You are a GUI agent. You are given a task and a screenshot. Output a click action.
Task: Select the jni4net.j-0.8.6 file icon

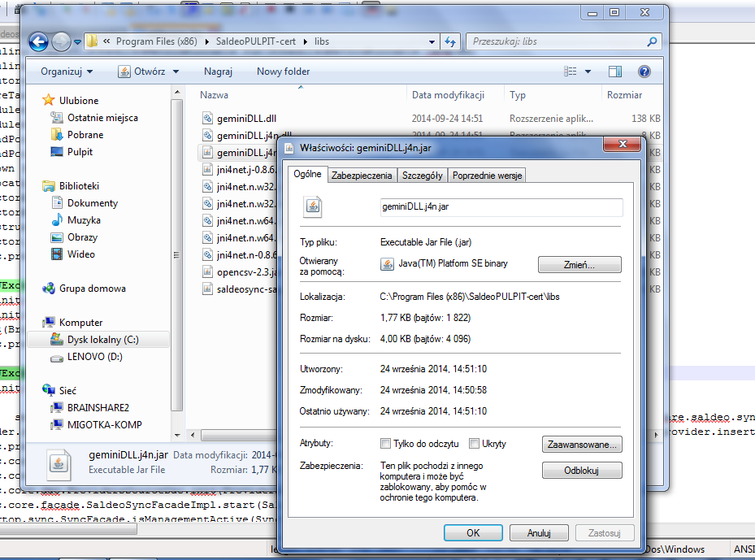(x=207, y=170)
